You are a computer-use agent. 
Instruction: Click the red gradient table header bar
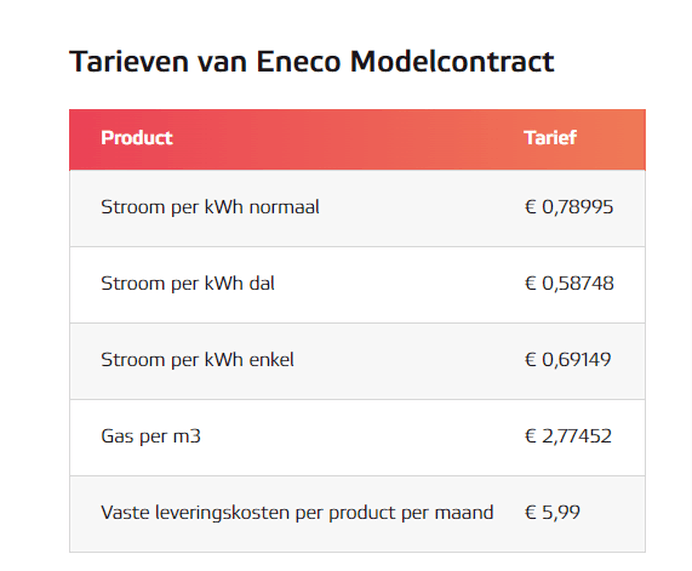coord(357,139)
